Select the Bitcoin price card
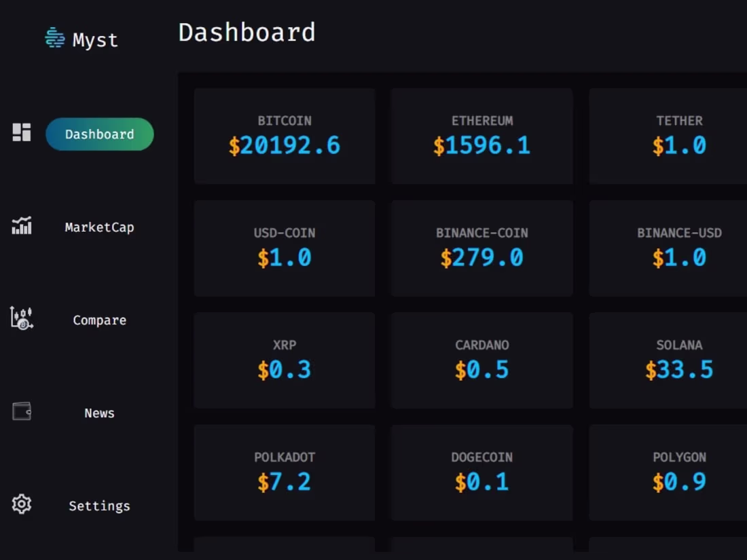Image resolution: width=747 pixels, height=560 pixels. 285,134
